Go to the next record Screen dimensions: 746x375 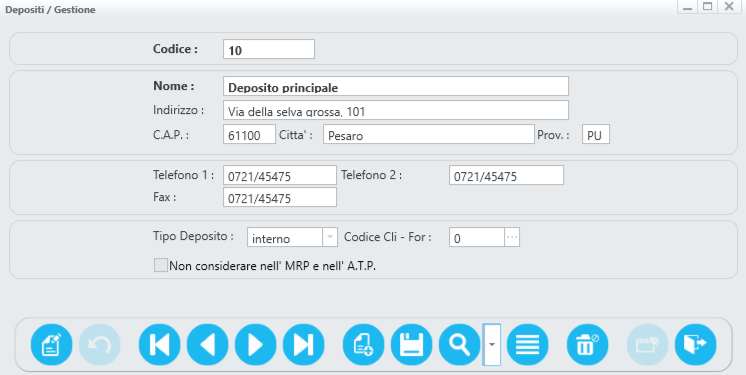point(255,345)
